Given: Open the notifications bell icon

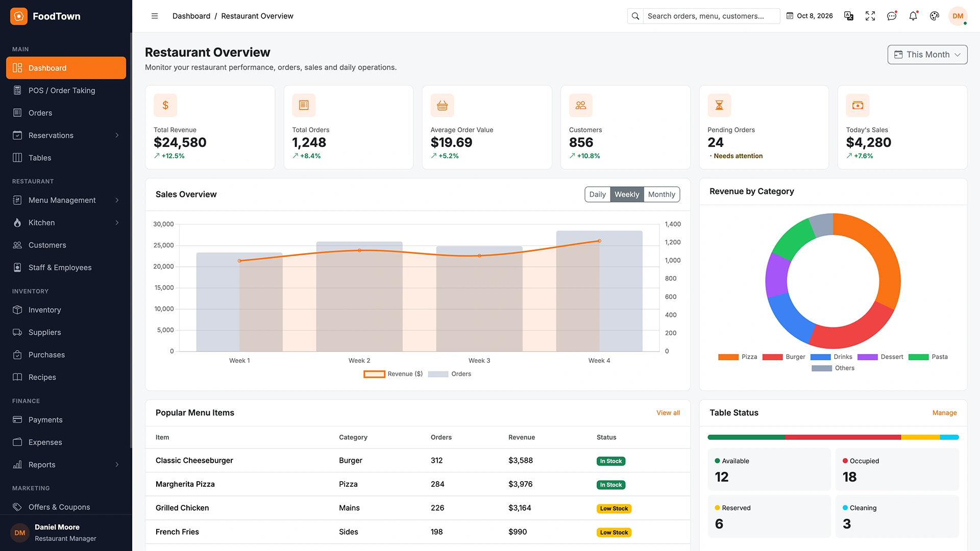Looking at the screenshot, I should [x=913, y=16].
